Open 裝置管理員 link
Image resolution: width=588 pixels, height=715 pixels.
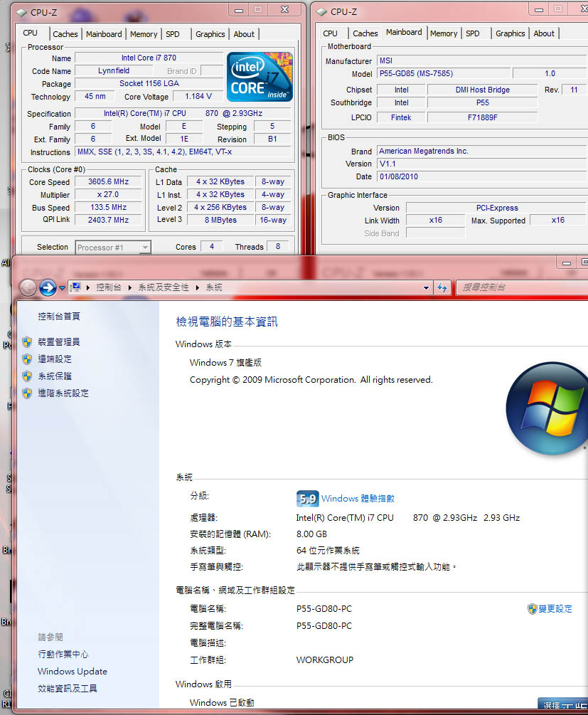[x=59, y=342]
